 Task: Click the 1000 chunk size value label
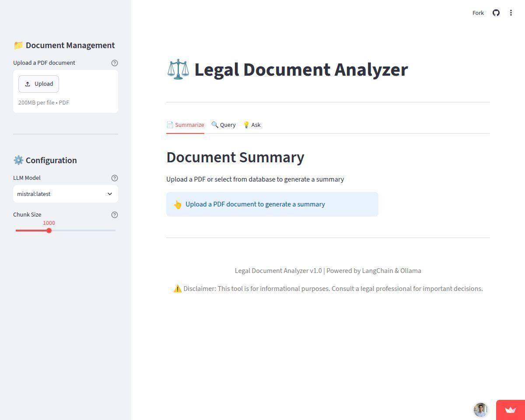tap(49, 223)
